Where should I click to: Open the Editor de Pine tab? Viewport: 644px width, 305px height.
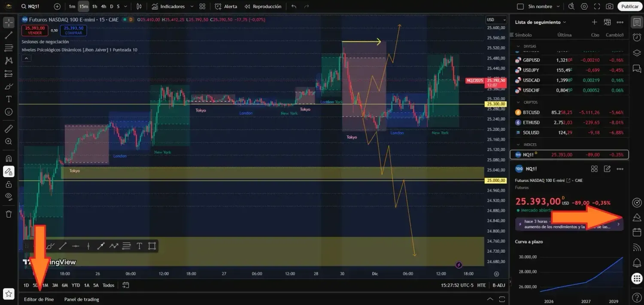(39, 299)
